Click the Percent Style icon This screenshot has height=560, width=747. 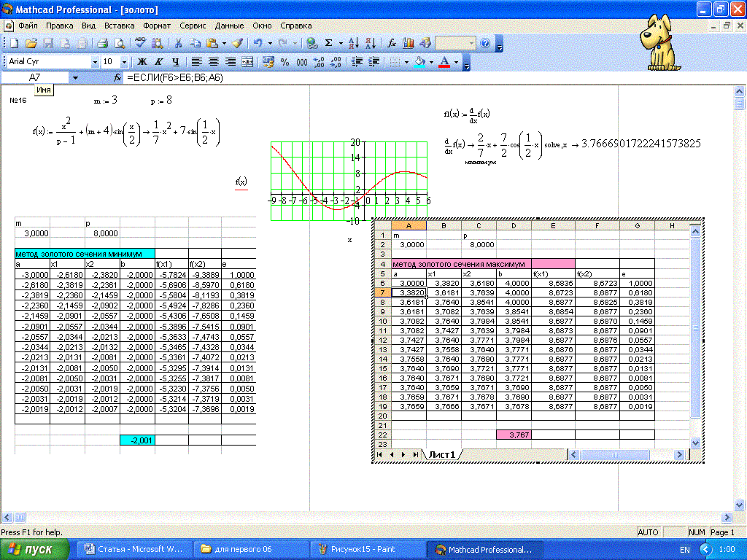[285, 63]
